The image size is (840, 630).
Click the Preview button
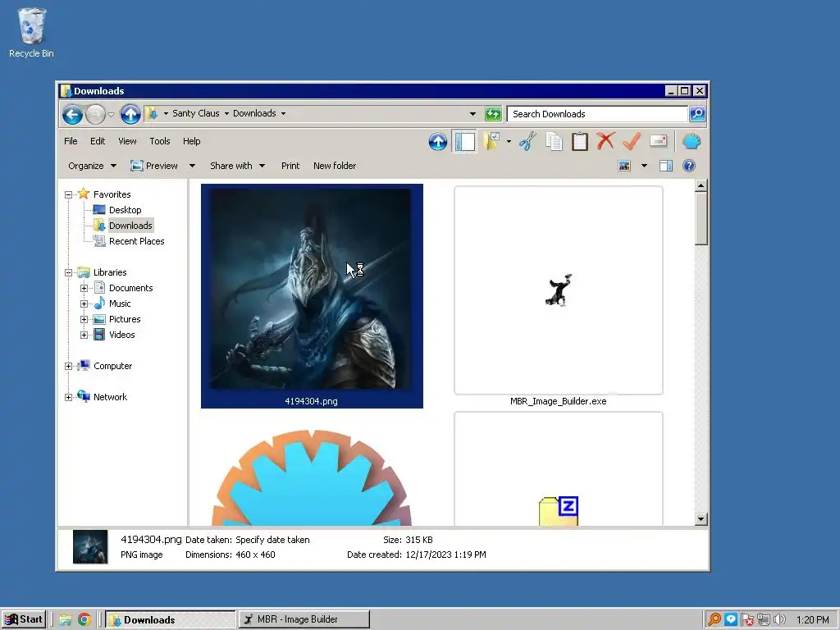(154, 166)
